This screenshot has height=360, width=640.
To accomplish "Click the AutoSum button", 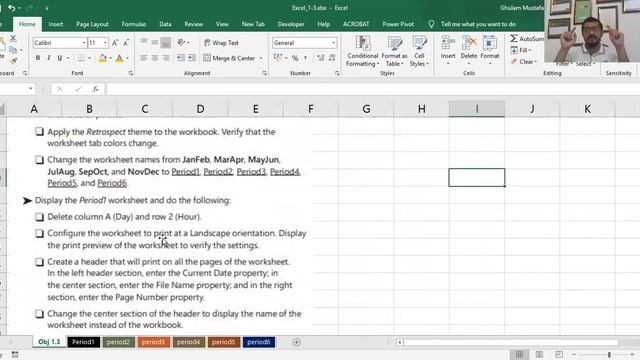I will (527, 38).
